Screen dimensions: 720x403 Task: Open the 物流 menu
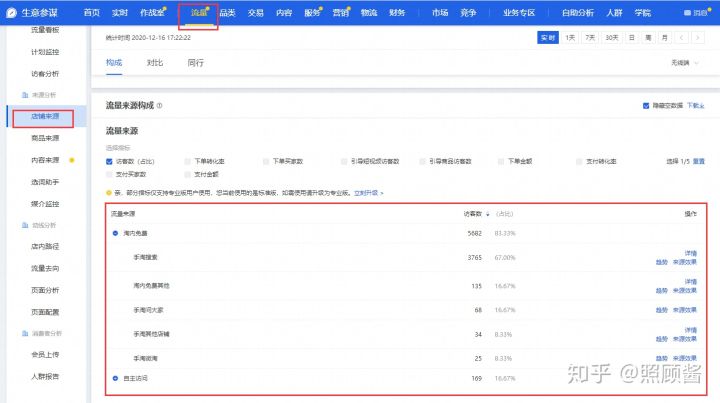pos(369,13)
